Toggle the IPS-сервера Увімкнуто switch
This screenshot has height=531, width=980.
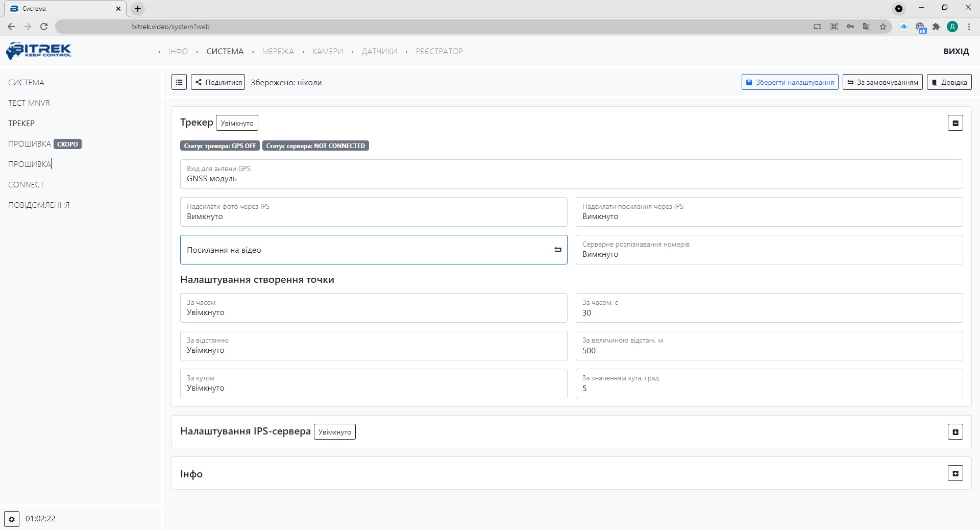(334, 432)
